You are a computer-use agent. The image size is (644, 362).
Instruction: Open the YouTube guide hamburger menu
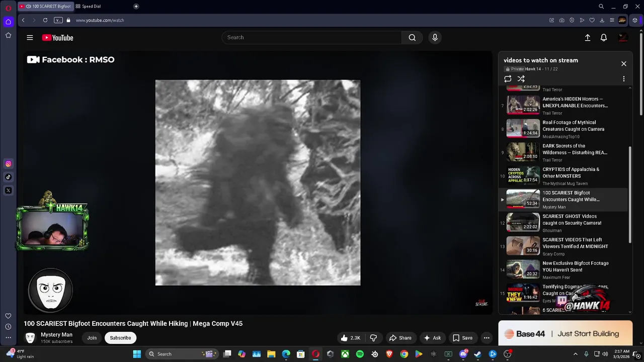(x=30, y=38)
